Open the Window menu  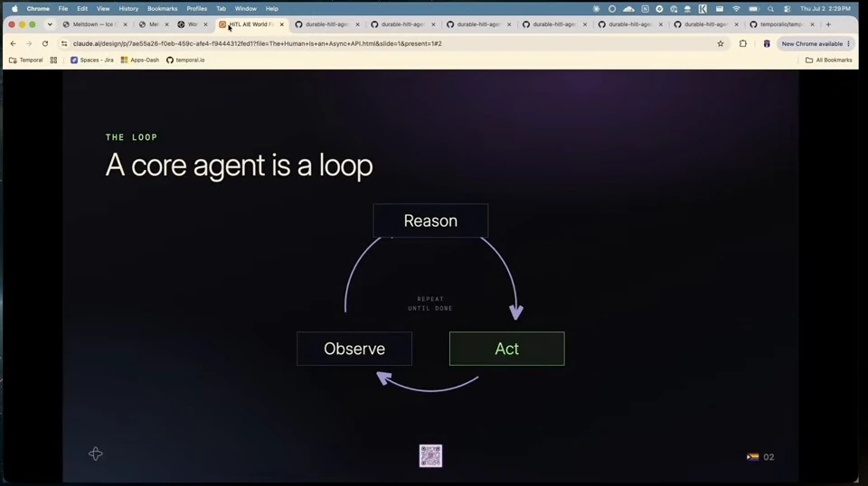(x=245, y=9)
